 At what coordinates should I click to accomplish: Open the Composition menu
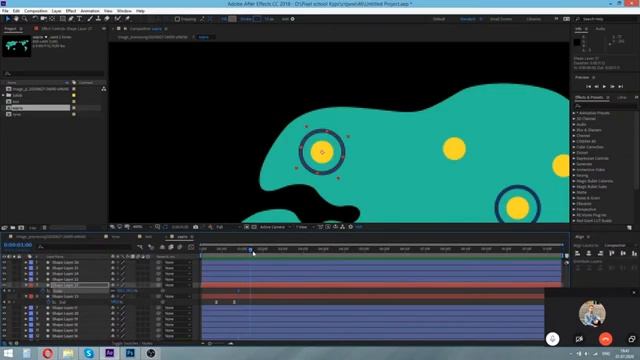point(36,11)
